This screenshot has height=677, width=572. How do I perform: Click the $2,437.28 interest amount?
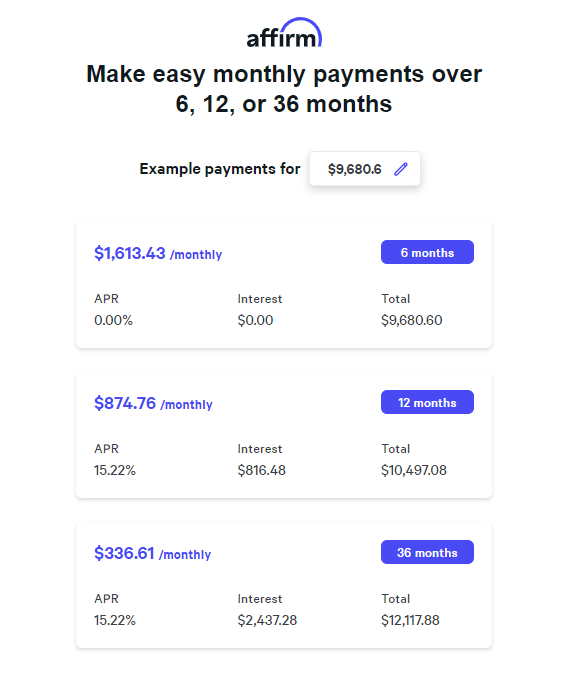[267, 620]
